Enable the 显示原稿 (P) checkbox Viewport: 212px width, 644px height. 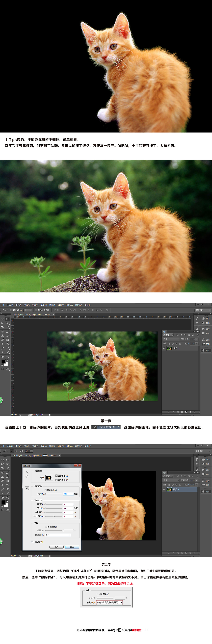[56, 480]
